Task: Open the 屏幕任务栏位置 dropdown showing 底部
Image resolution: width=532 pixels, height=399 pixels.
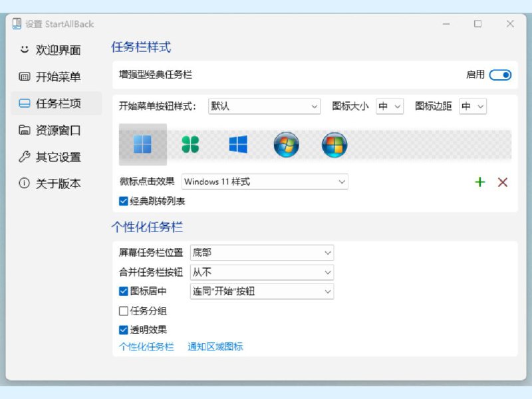Action: pos(262,253)
